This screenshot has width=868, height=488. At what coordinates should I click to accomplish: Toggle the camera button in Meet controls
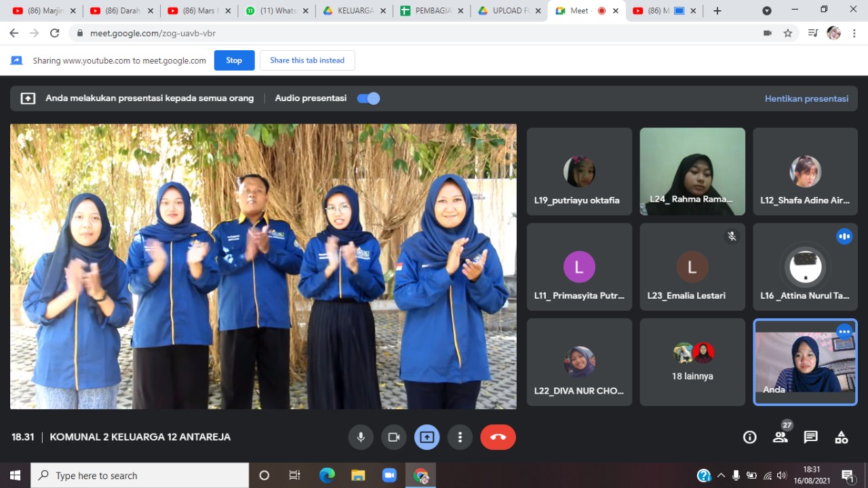click(393, 437)
